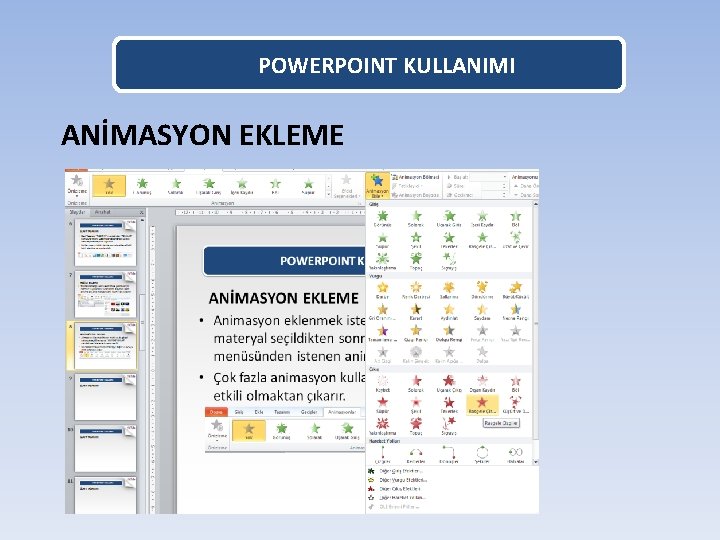Select Koyult emphasis effect star
The width and height of the screenshot is (720, 540).
click(x=416, y=312)
